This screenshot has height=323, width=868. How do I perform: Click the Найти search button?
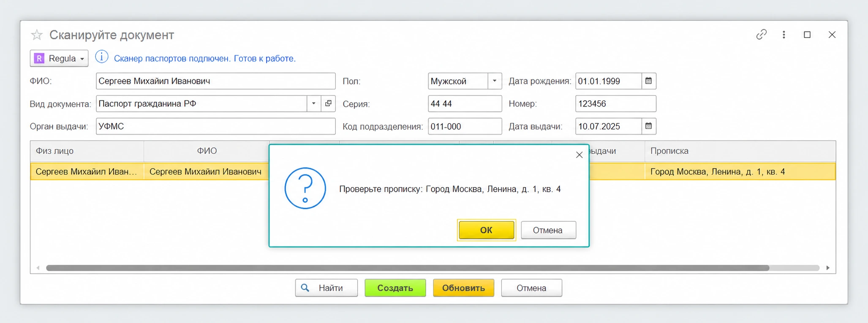pyautogui.click(x=326, y=288)
